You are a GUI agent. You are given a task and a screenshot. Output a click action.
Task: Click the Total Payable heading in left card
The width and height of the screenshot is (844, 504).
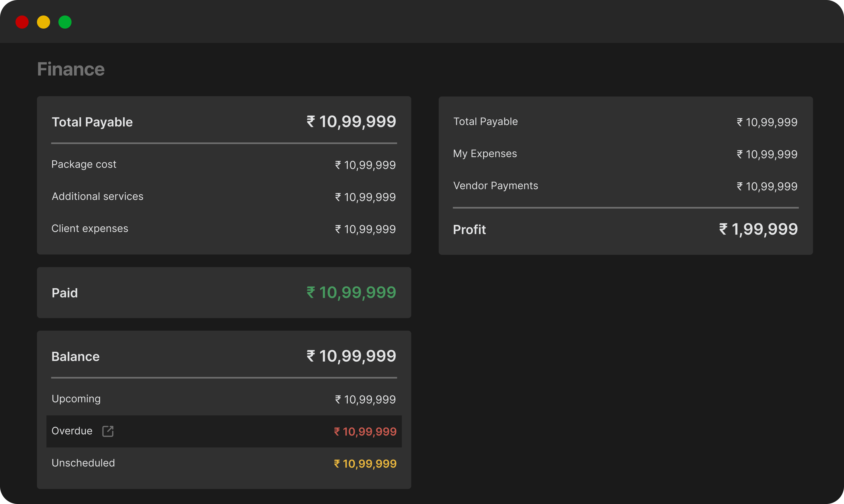[92, 122]
